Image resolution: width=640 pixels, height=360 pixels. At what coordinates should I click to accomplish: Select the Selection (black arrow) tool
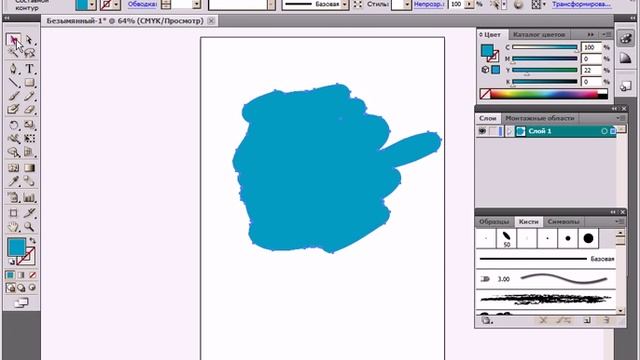[13, 40]
